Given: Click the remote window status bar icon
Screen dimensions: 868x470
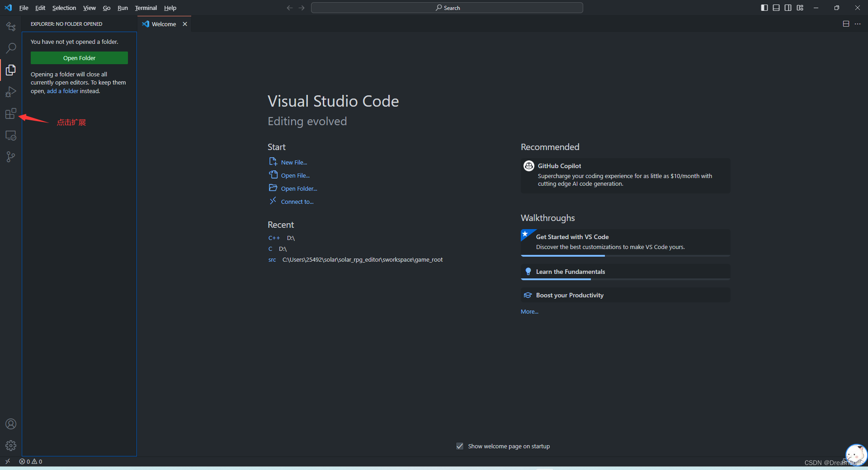Looking at the screenshot, I should click(x=8, y=461).
